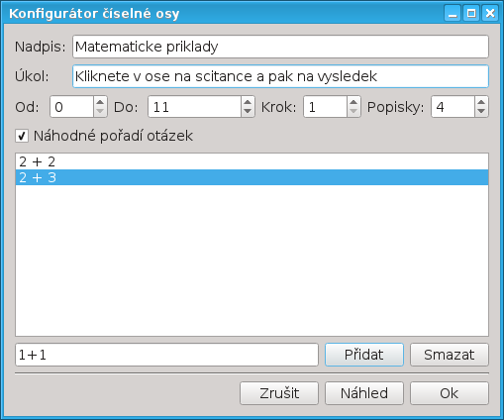Increase the Do value with up arrow
Screen dimensions: 504x420
248,102
